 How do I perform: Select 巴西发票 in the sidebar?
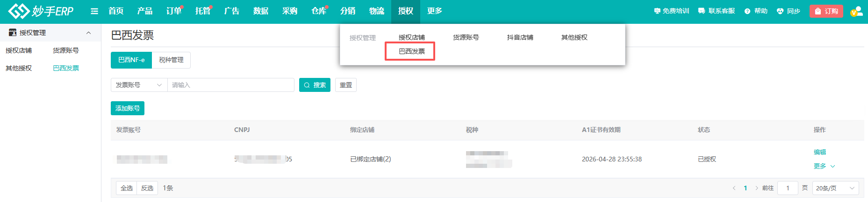(66, 68)
